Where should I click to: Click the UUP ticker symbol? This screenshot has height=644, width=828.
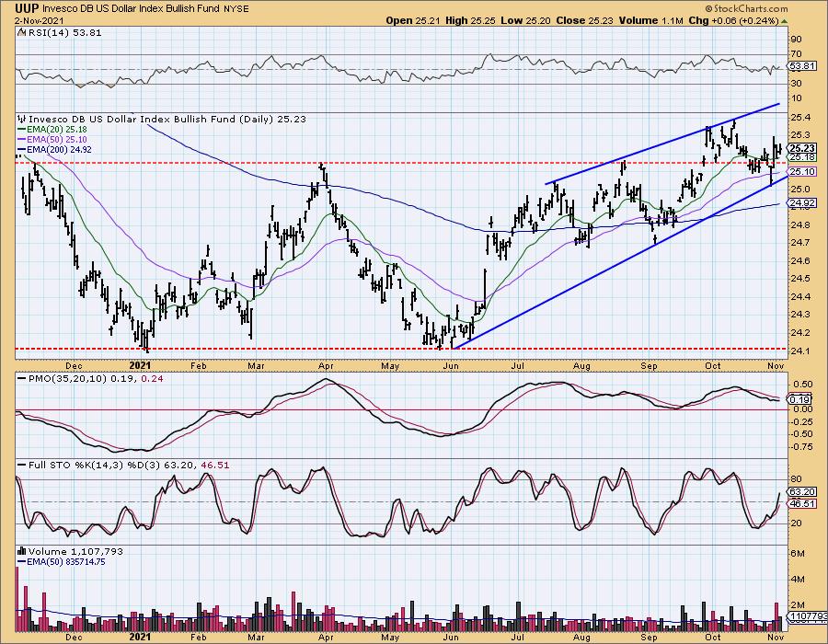[27, 8]
